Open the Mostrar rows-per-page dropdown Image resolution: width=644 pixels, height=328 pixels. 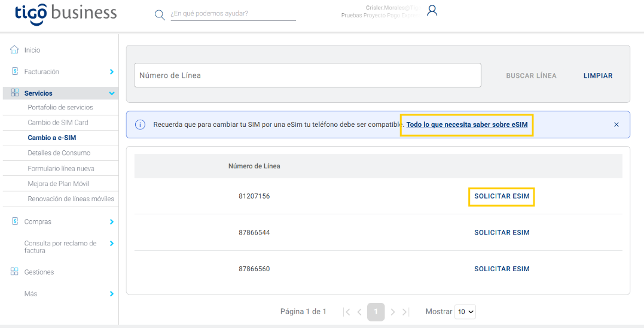tap(465, 312)
